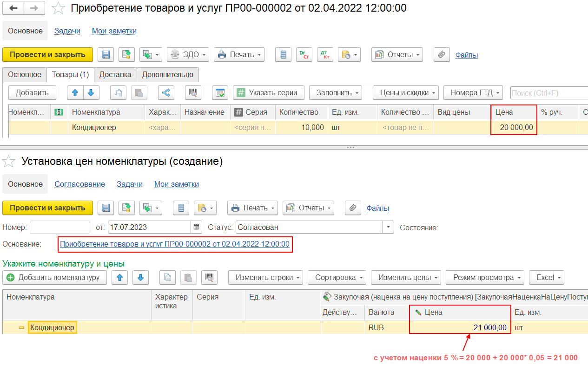The image size is (588, 365).
Task: Toggle favorite star for Установка цен номенклатуры
Action: click(x=9, y=161)
